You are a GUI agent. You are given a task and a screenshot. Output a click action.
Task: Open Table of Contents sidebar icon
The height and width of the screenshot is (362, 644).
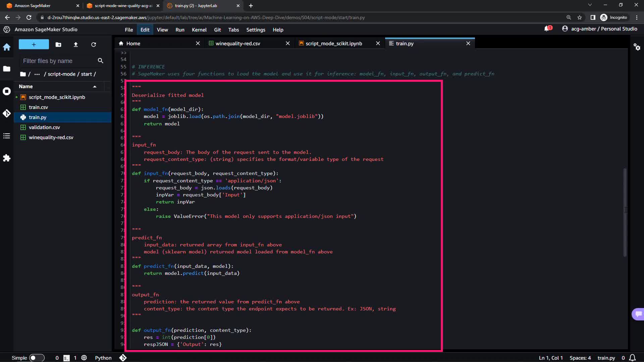coord(7,136)
